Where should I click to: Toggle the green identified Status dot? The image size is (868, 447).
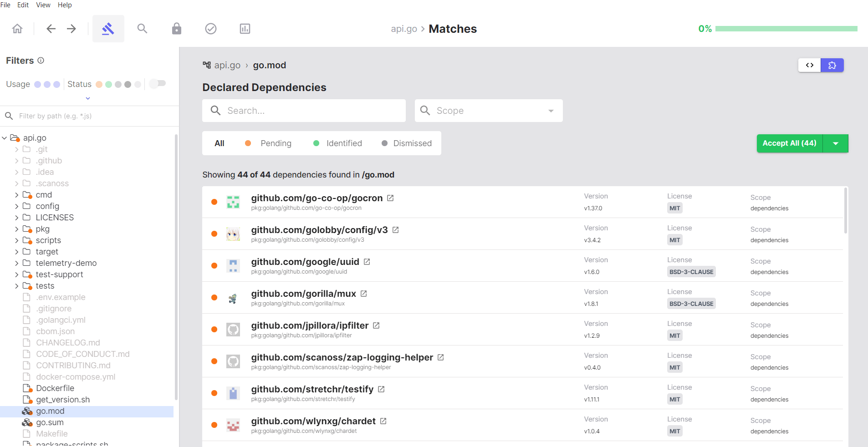[x=108, y=84]
